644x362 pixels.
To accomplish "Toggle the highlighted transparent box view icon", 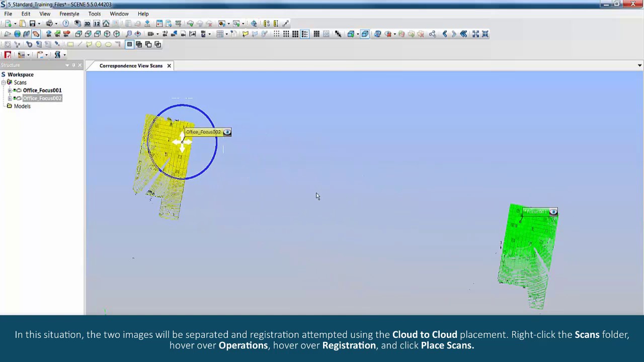I will tap(365, 34).
